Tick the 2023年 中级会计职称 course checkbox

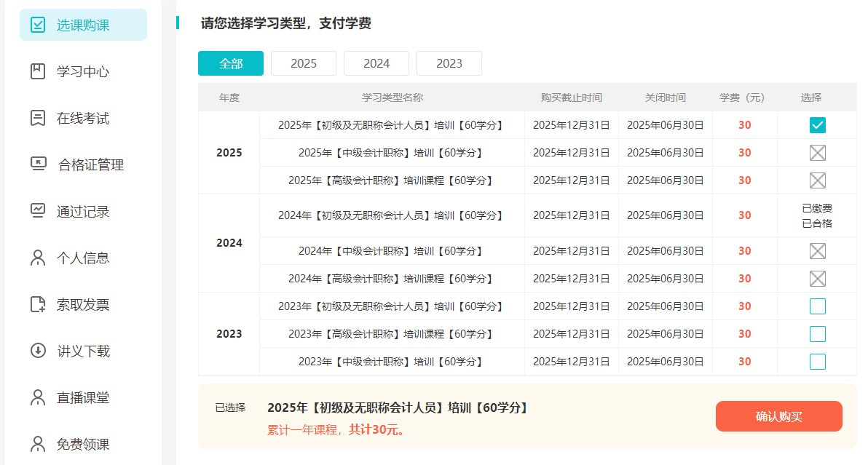[817, 362]
